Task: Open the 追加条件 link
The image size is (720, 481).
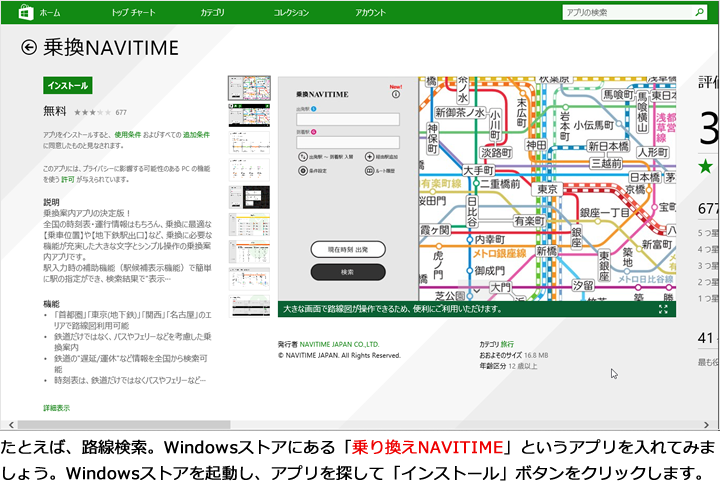Action: coord(197,134)
